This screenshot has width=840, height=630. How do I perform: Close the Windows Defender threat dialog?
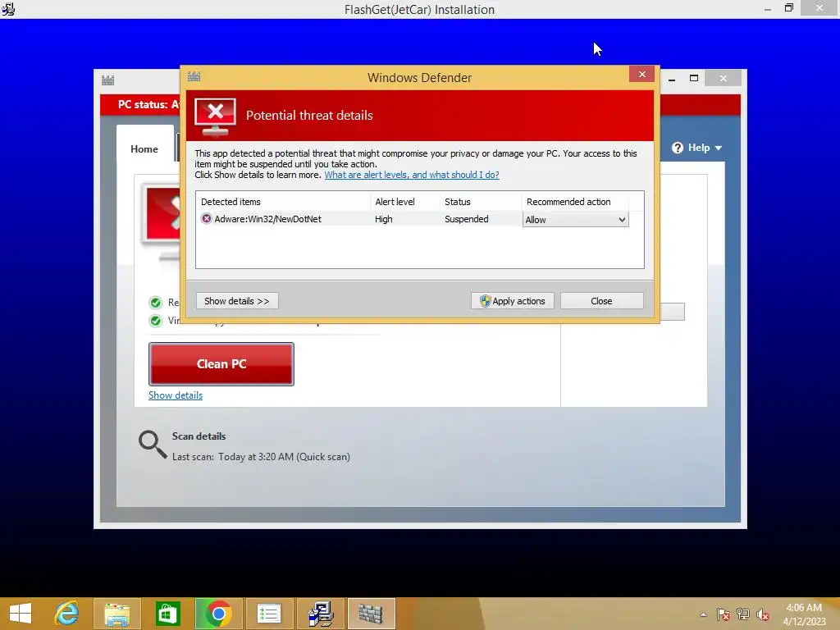point(641,74)
